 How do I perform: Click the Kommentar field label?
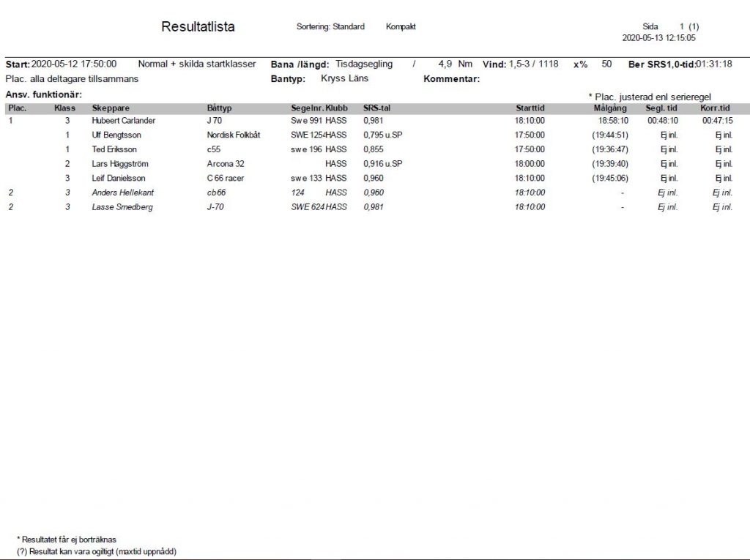tap(451, 79)
